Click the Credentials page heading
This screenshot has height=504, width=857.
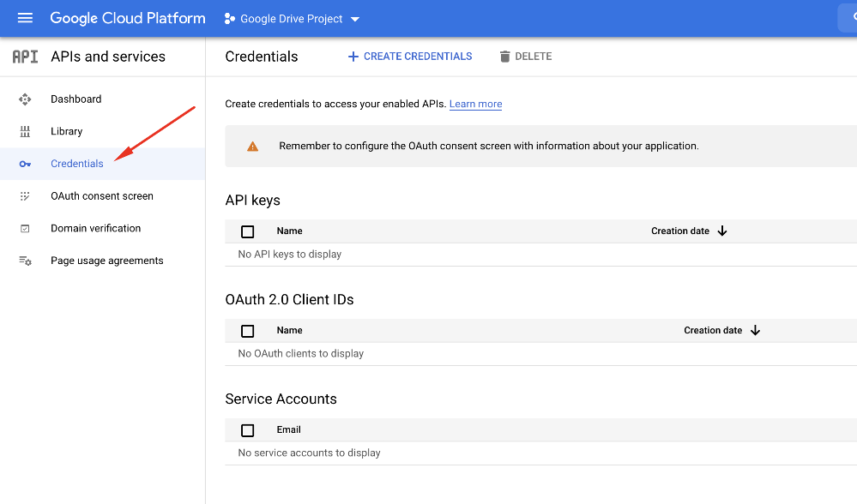pyautogui.click(x=262, y=57)
